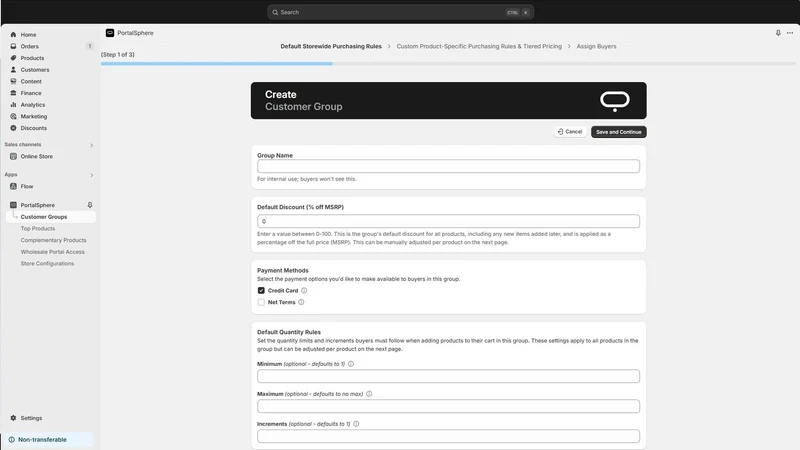Expand the Apps section chevron
Viewport: 800px width, 450px height.
coord(91,176)
